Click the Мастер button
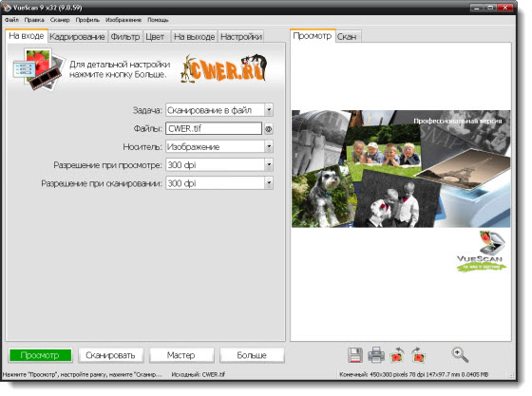 tap(181, 355)
